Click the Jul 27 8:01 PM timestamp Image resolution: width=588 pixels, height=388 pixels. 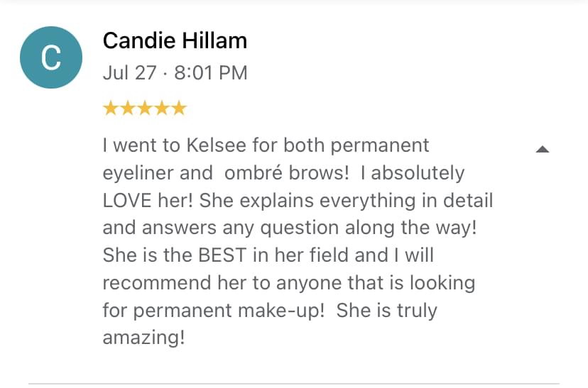point(175,72)
